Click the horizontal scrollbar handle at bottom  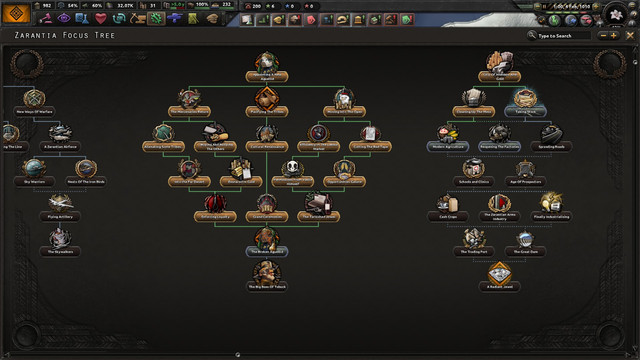click(238, 355)
